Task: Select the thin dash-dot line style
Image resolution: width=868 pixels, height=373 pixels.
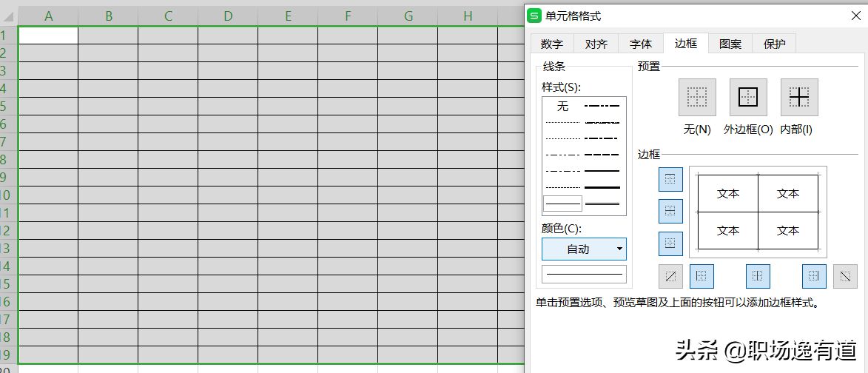Action: tap(562, 171)
